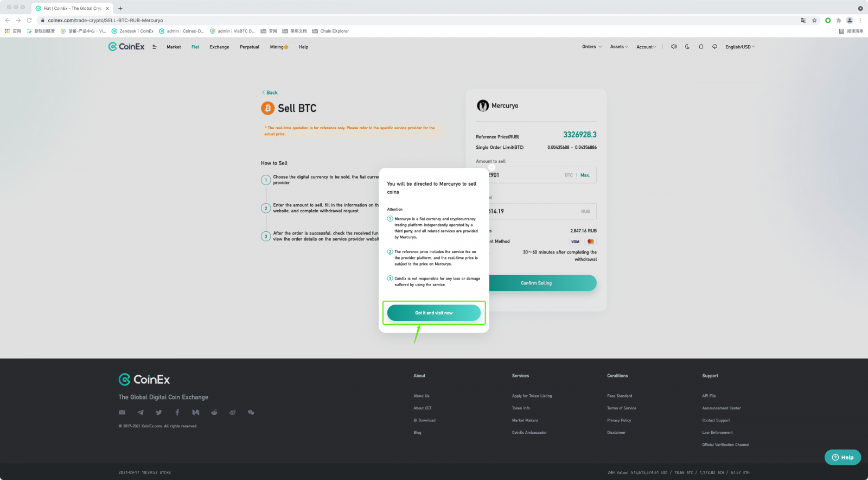
Task: Click the footer email envelope icon
Action: tap(122, 413)
